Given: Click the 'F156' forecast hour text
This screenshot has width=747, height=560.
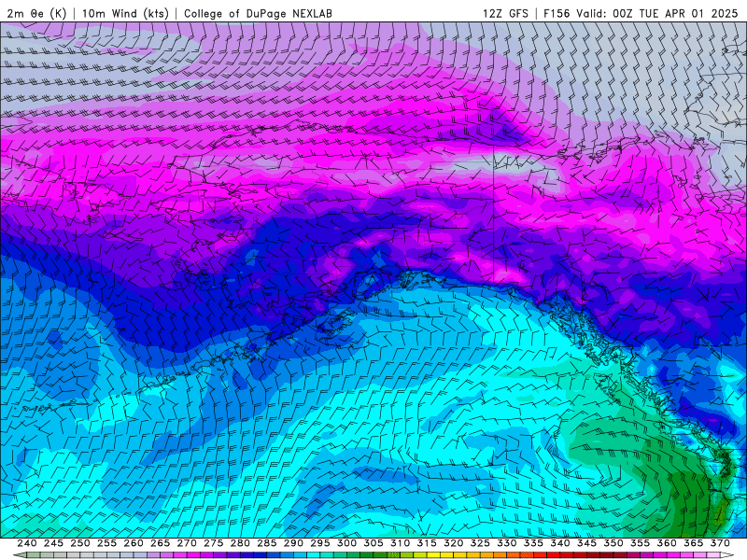Looking at the screenshot, I should [557, 13].
